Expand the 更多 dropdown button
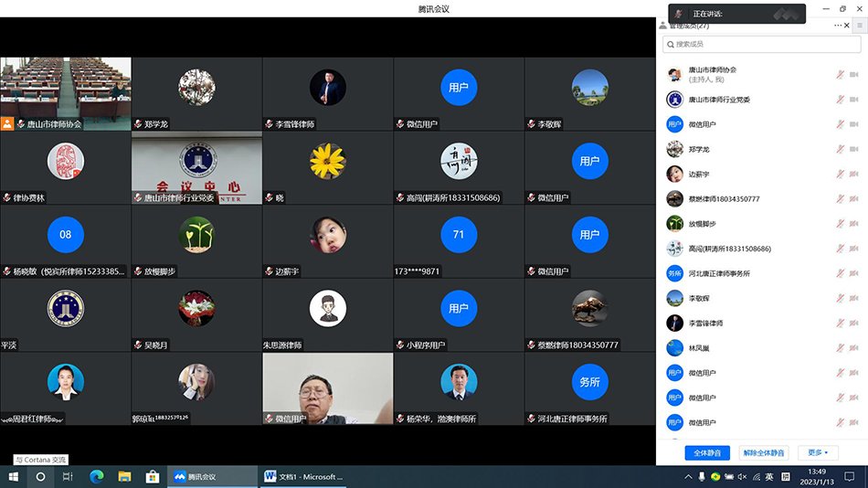This screenshot has width=868, height=488. [818, 452]
